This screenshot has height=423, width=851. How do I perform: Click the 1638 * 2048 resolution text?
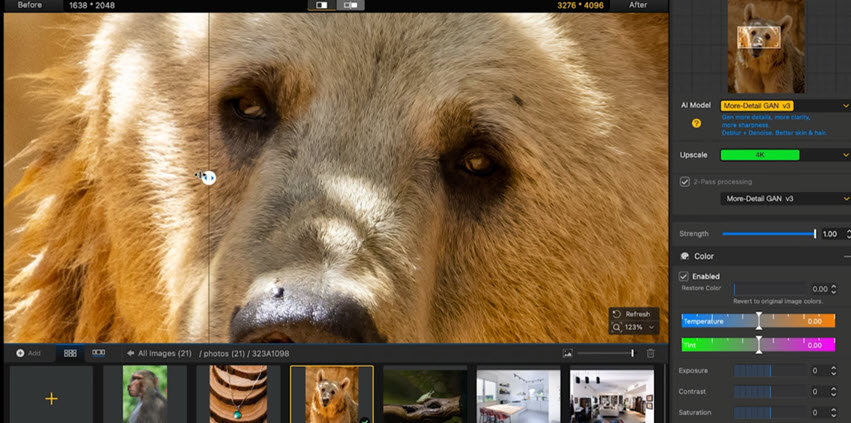pyautogui.click(x=92, y=5)
